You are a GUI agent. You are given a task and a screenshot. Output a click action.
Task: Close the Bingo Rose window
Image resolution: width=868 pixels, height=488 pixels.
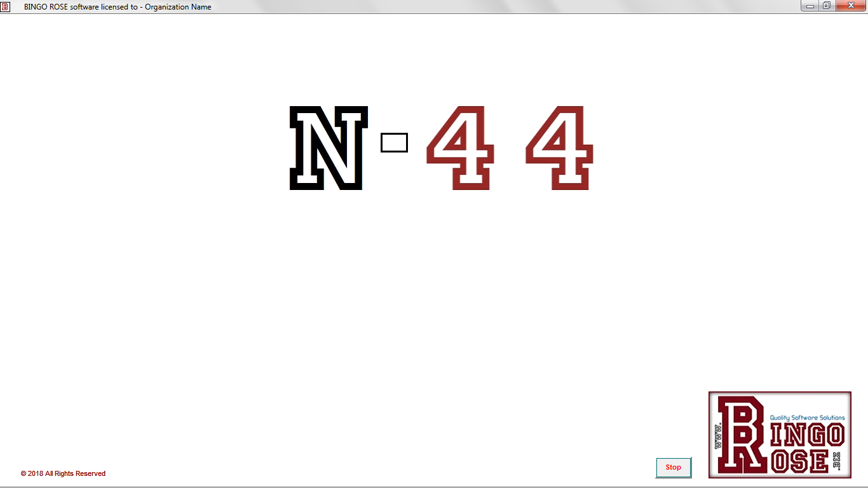[x=851, y=6]
